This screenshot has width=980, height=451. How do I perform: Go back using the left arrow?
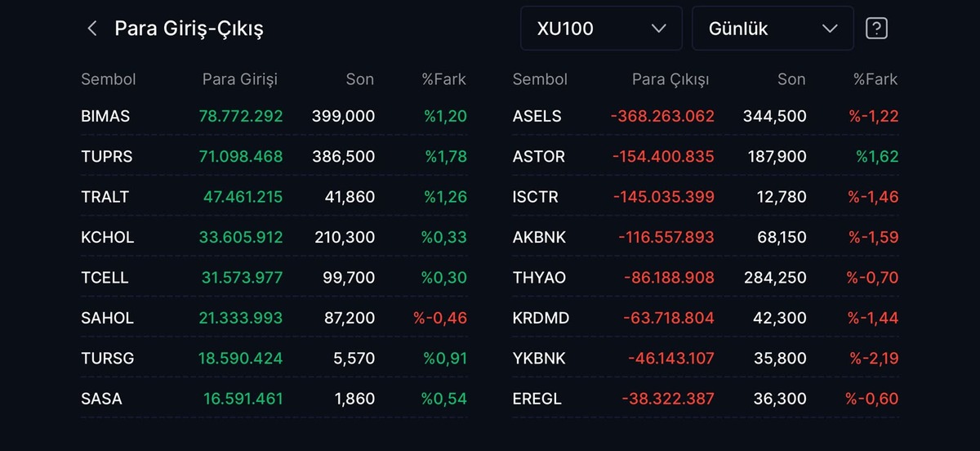click(x=92, y=29)
